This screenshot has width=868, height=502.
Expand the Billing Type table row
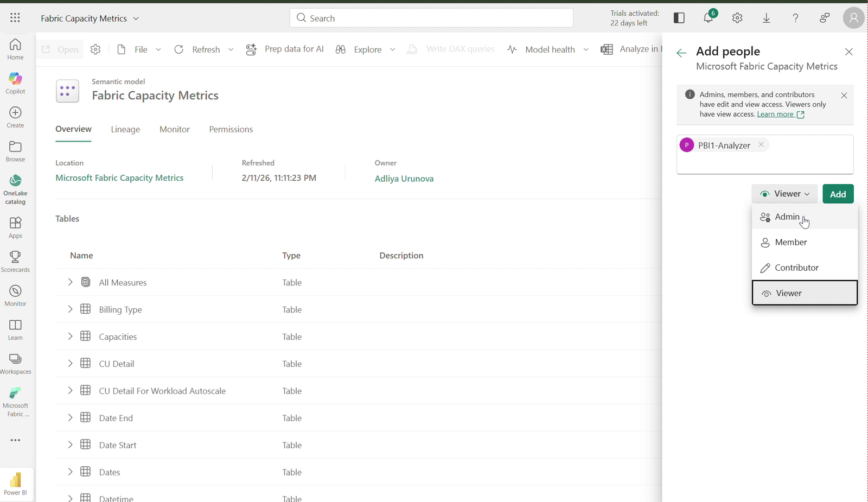(70, 309)
